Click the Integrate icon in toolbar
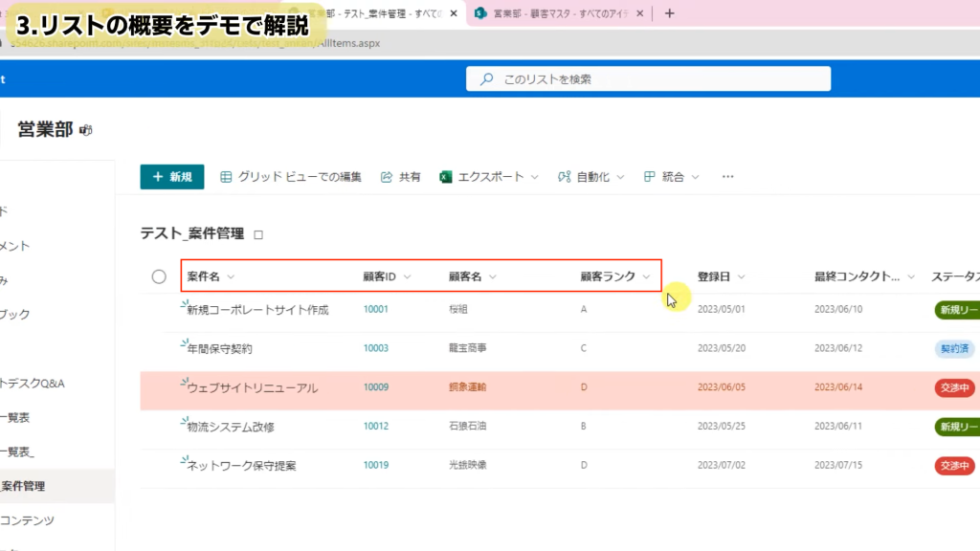Viewport: 980px width, 551px height. pyautogui.click(x=649, y=177)
